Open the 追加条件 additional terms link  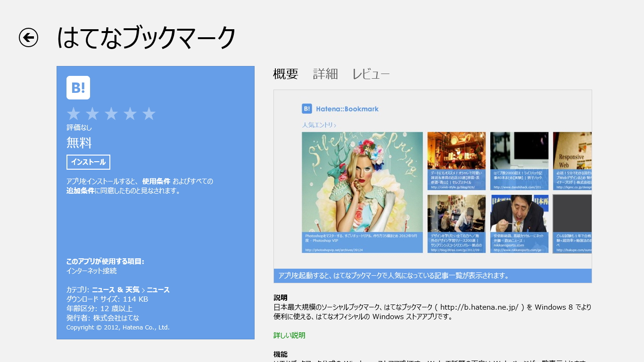click(x=81, y=191)
